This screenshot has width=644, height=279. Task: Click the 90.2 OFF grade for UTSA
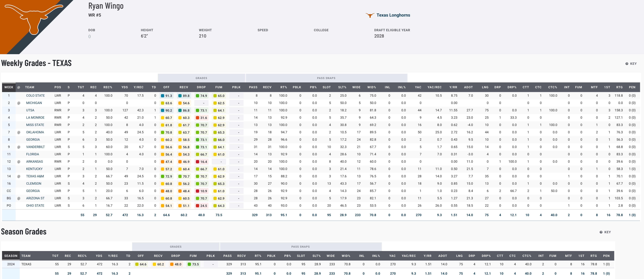pyautogui.click(x=167, y=110)
